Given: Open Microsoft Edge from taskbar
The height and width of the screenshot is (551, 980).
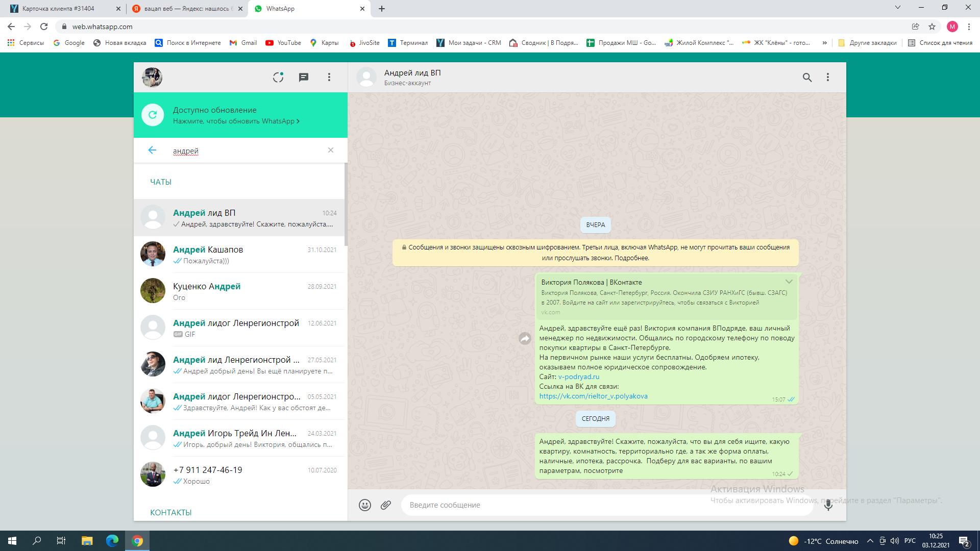Looking at the screenshot, I should [x=112, y=541].
